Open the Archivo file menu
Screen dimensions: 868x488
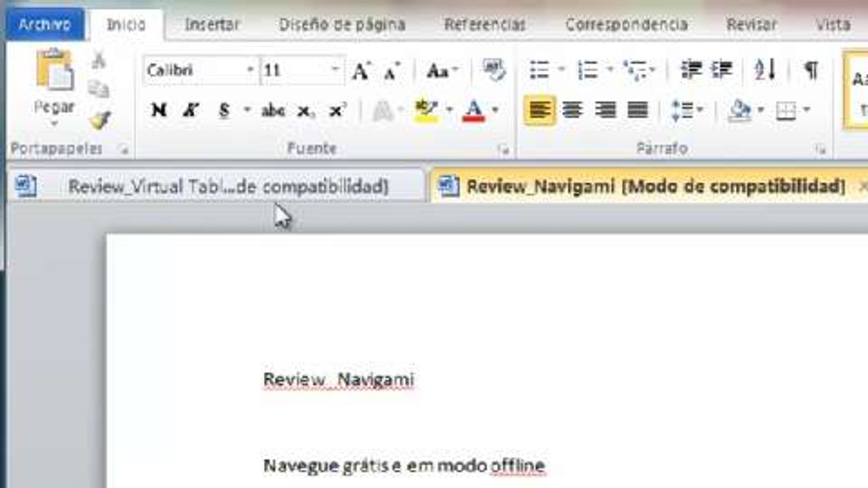click(x=45, y=25)
